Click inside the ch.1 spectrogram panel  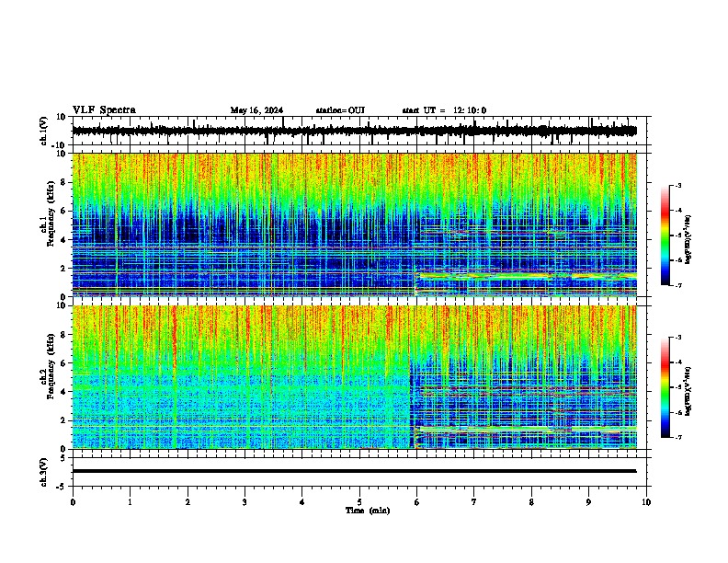pyautogui.click(x=354, y=224)
